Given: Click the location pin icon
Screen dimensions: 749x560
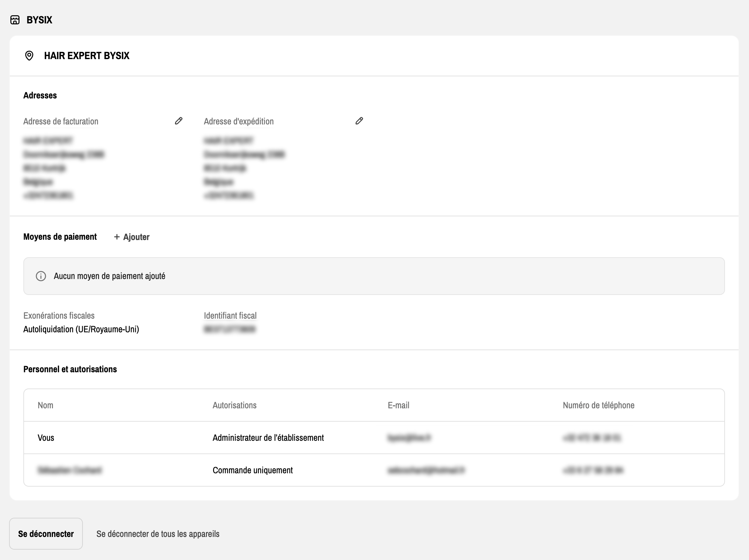Looking at the screenshot, I should click(x=29, y=56).
